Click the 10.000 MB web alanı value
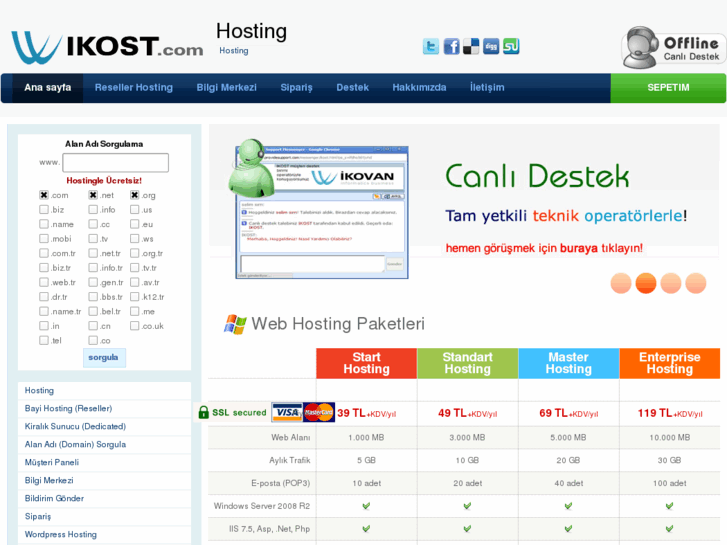727x545 pixels. (x=670, y=437)
